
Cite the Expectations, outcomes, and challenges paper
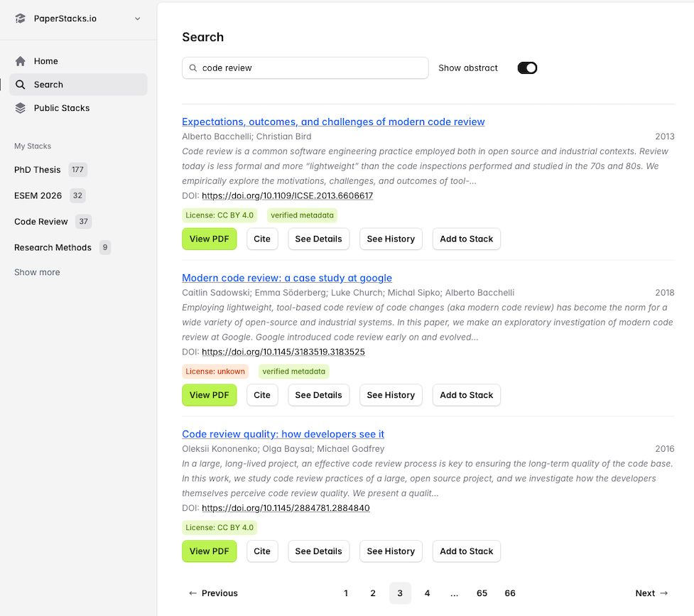pos(262,239)
